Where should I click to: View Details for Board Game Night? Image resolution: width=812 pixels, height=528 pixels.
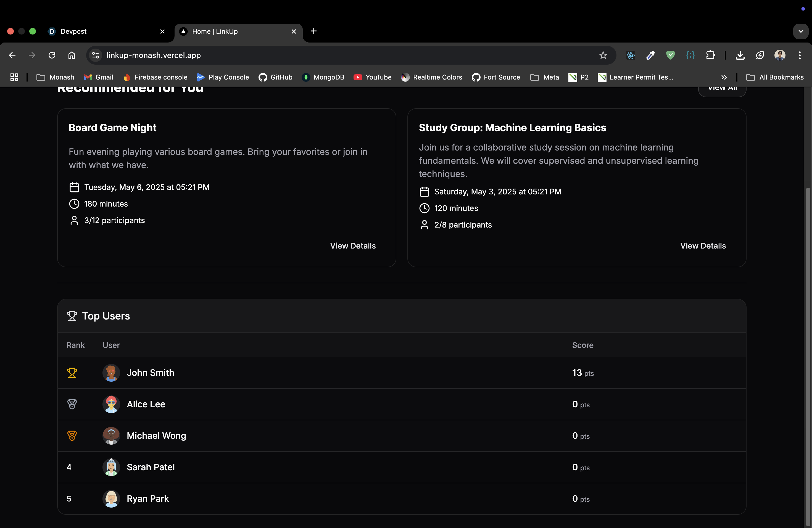[352, 245]
